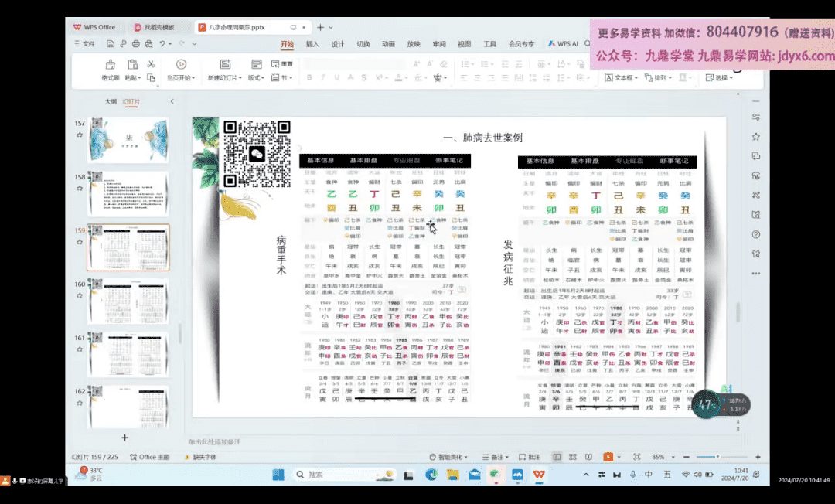This screenshot has height=504, width=835.
Task: Toggle Italic text formatting
Action: (323, 78)
